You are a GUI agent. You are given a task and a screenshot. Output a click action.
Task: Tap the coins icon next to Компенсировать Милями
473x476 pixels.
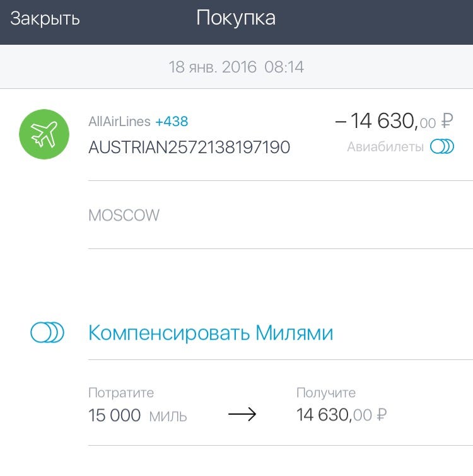point(47,332)
